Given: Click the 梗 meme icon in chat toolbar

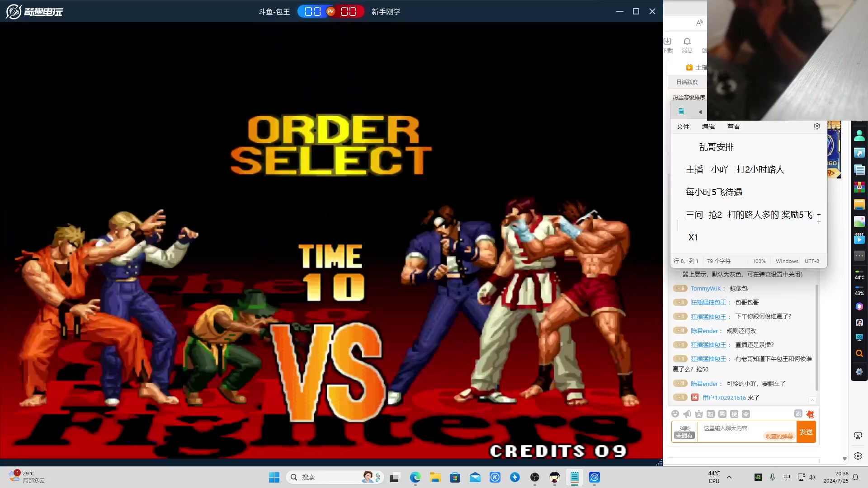Looking at the screenshot, I should pos(734,414).
